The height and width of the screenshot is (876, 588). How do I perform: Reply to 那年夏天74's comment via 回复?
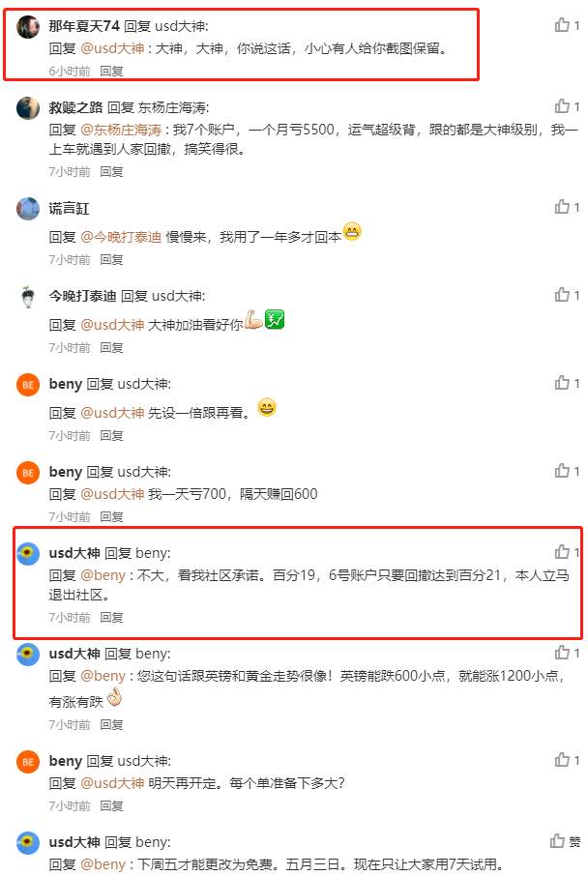click(111, 71)
